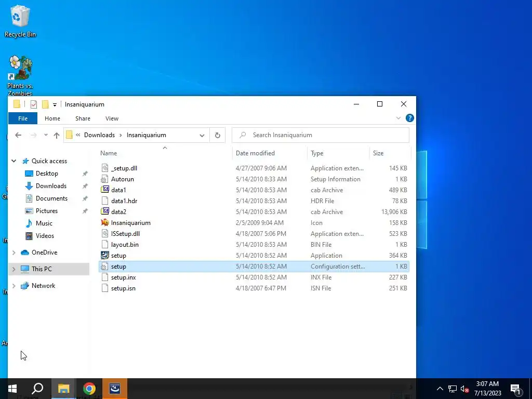532x399 pixels.
Task: Click Downloads in the address breadcrumb
Action: tap(99, 135)
